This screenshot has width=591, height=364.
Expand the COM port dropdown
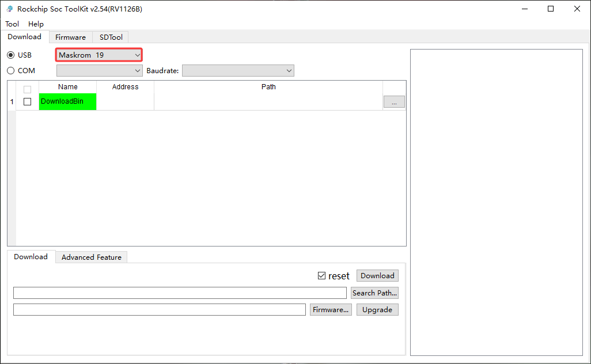(100, 70)
